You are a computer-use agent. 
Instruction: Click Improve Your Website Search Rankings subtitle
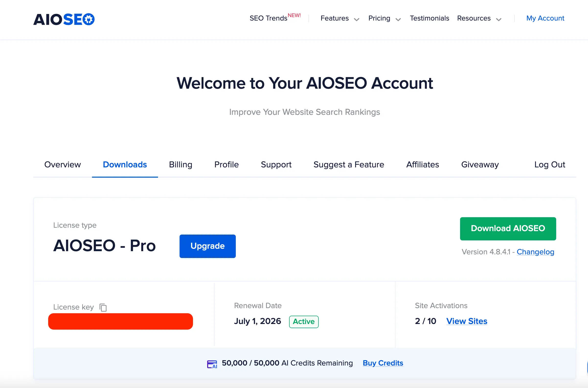point(305,112)
